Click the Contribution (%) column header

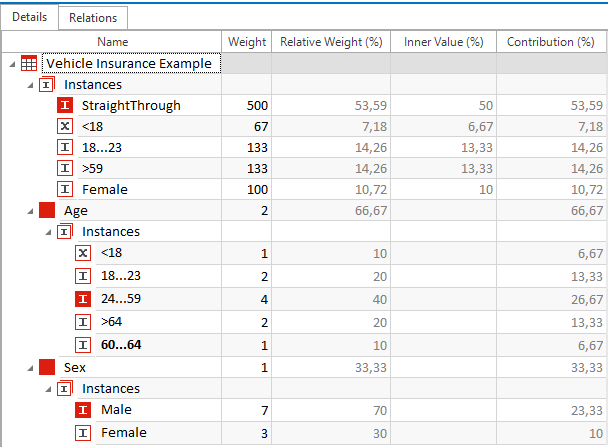551,42
